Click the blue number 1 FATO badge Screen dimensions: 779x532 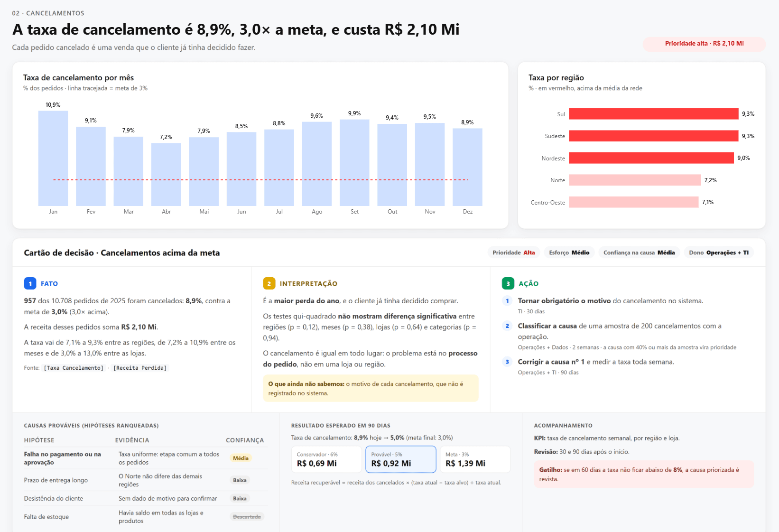tap(30, 283)
